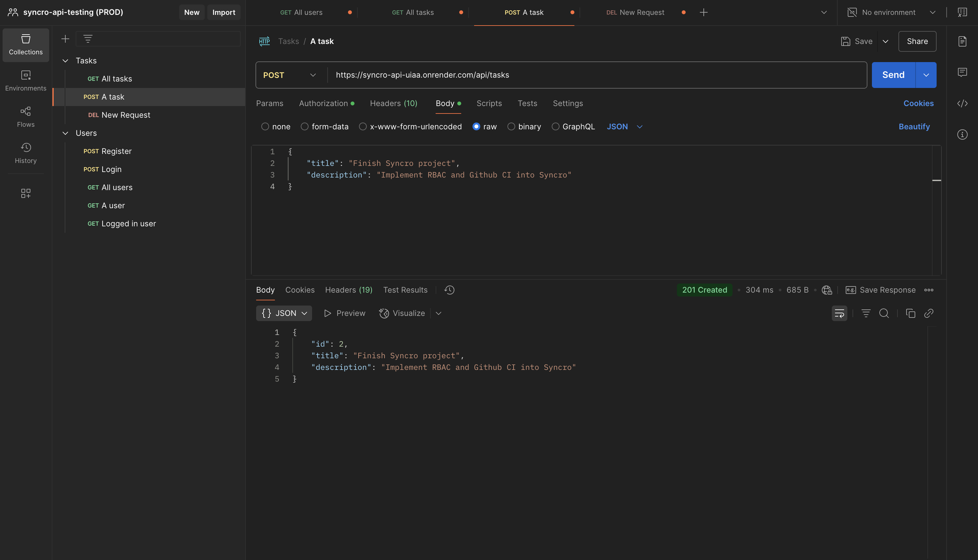The height and width of the screenshot is (560, 978).
Task: Click the Import button
Action: point(223,12)
